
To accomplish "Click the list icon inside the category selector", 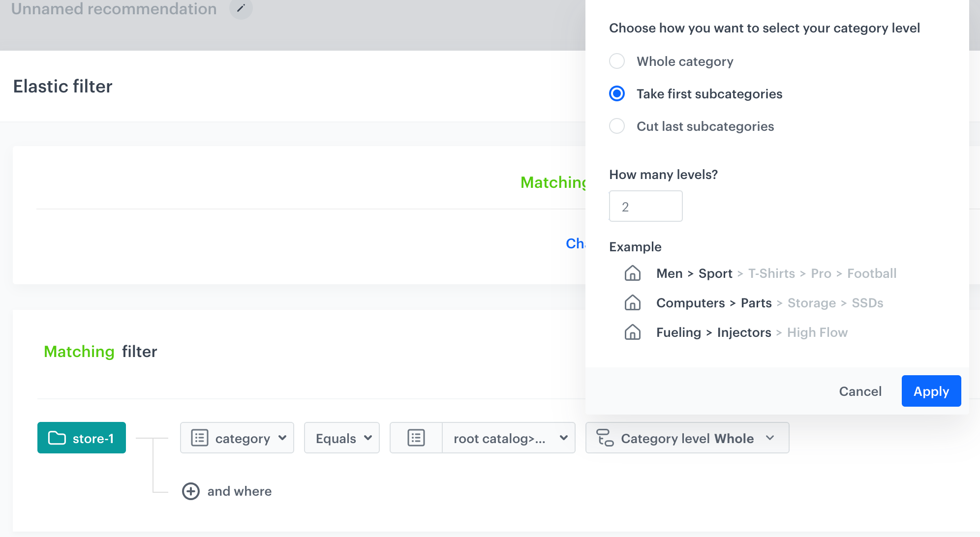I will point(200,438).
